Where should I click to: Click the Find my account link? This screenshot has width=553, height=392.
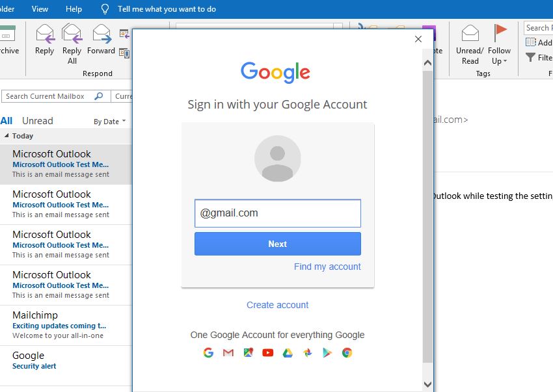(327, 267)
